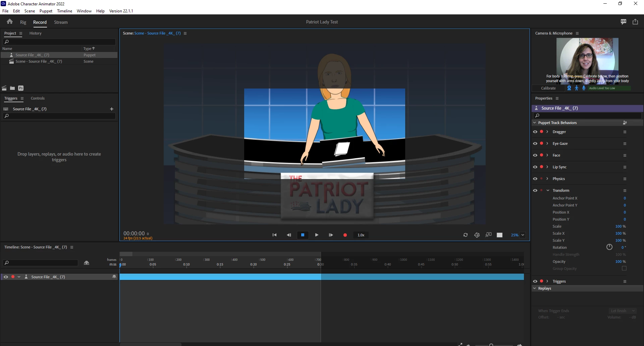Click the scene background color swatch
This screenshot has height=346, width=644.
tap(500, 235)
